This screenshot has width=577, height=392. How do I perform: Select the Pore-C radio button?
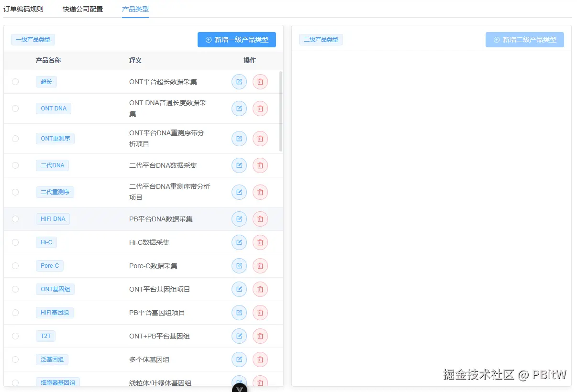click(15, 266)
